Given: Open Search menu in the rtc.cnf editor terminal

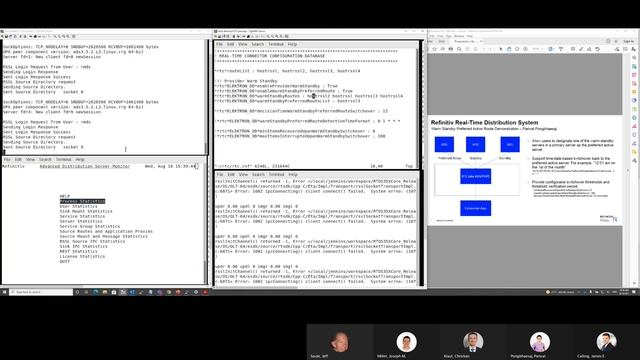Looking at the screenshot, I should pos(258,44).
